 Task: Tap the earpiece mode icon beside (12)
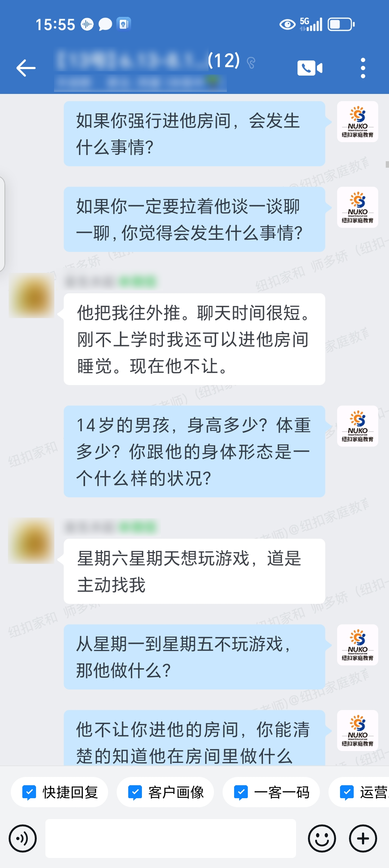tap(251, 63)
